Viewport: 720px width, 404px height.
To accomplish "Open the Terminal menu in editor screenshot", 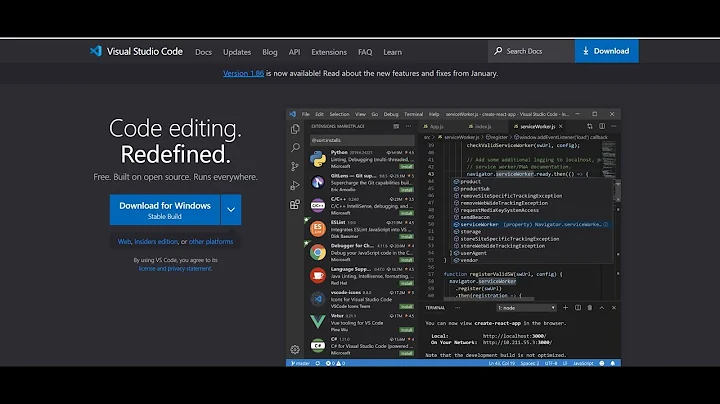I will point(413,114).
